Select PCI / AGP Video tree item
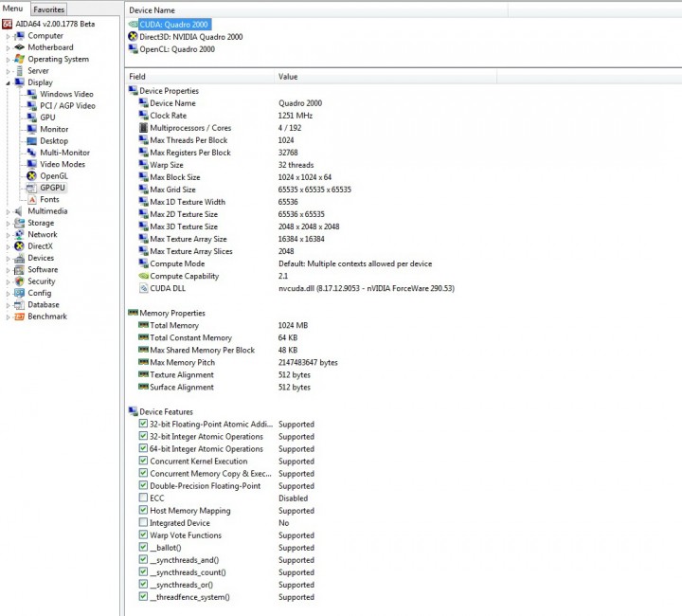 tap(67, 106)
